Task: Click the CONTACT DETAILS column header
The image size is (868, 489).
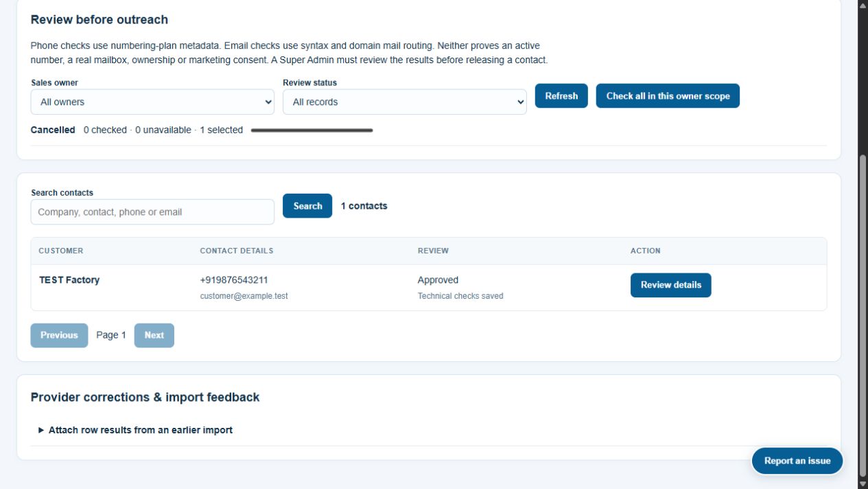Action: click(x=237, y=251)
